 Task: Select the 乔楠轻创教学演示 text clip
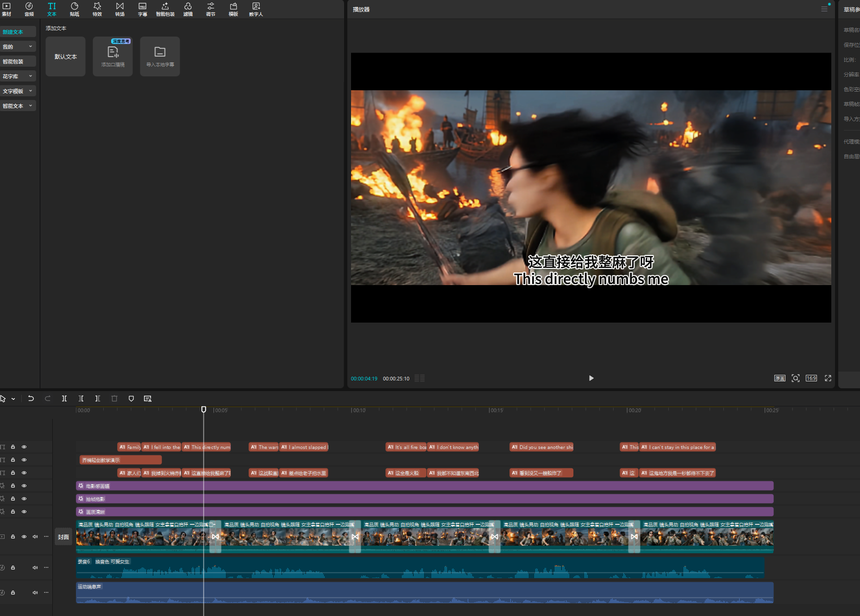coord(121,460)
